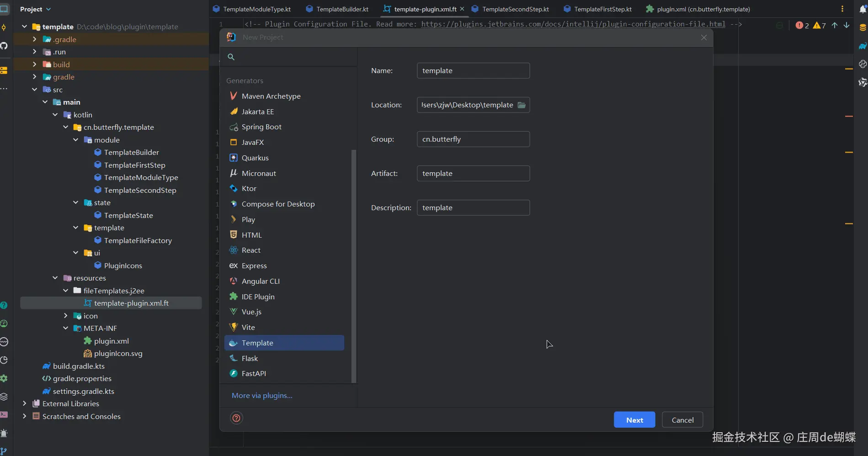Viewport: 868px width, 456px height.
Task: Choose the Play generator icon
Action: [x=234, y=219]
